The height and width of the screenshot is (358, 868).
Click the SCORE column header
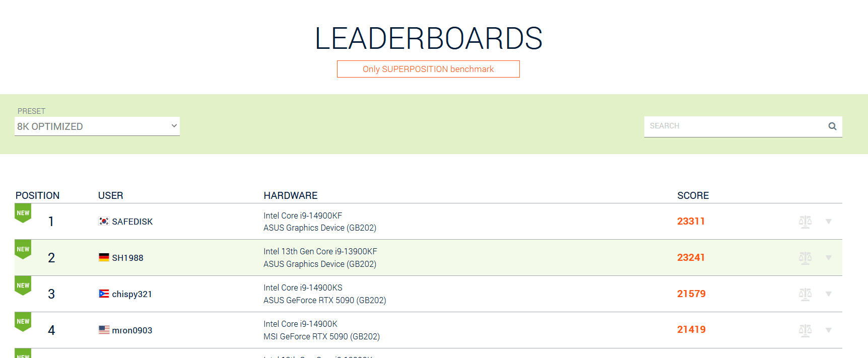pyautogui.click(x=693, y=195)
